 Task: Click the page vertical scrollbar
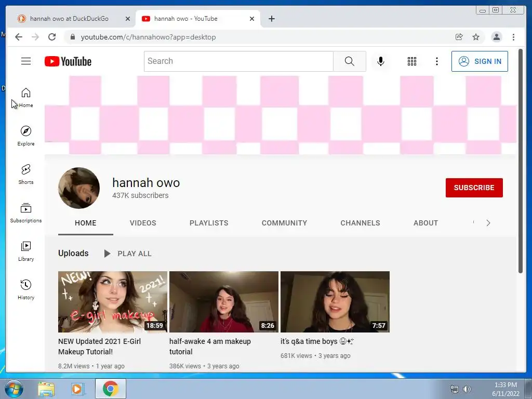[521, 161]
